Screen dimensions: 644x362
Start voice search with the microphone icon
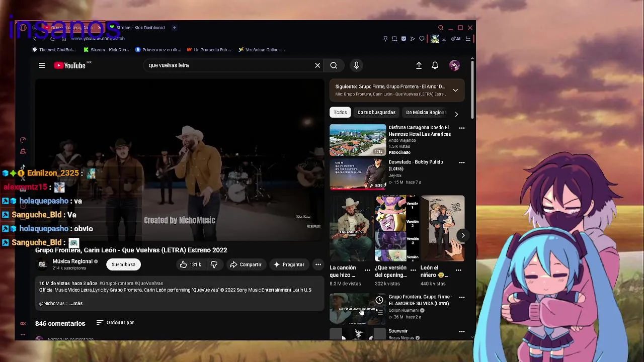[356, 65]
